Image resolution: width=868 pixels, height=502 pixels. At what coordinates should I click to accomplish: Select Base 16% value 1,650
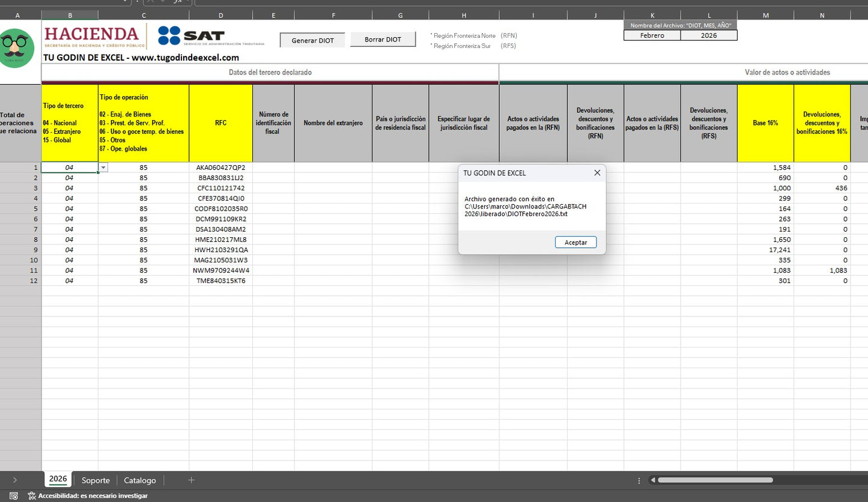tap(765, 240)
